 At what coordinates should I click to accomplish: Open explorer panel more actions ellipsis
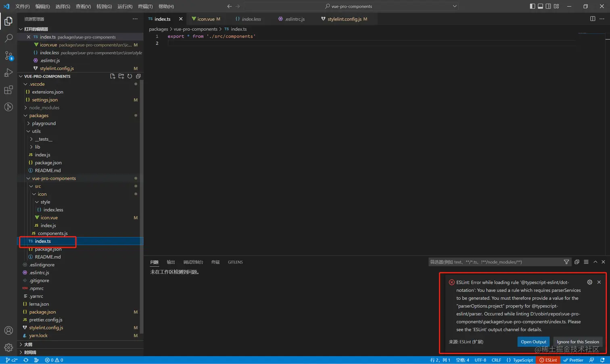[135, 19]
